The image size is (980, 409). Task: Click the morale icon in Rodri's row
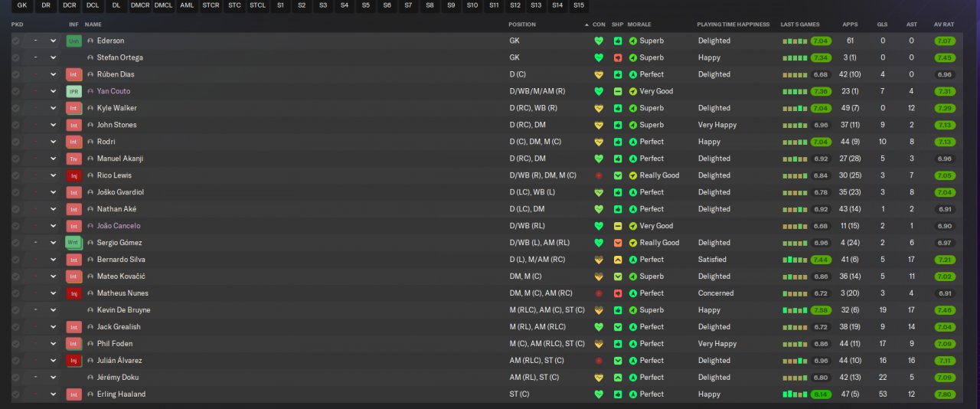[633, 142]
